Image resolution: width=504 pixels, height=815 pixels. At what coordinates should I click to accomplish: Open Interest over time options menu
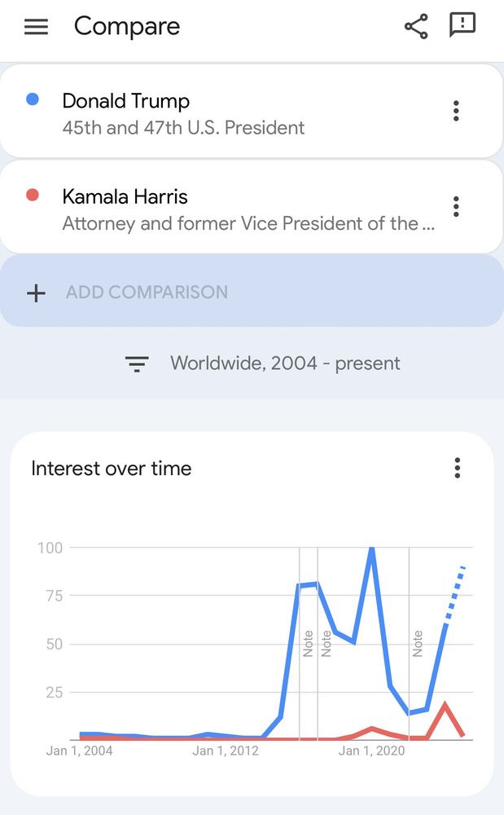click(x=457, y=468)
